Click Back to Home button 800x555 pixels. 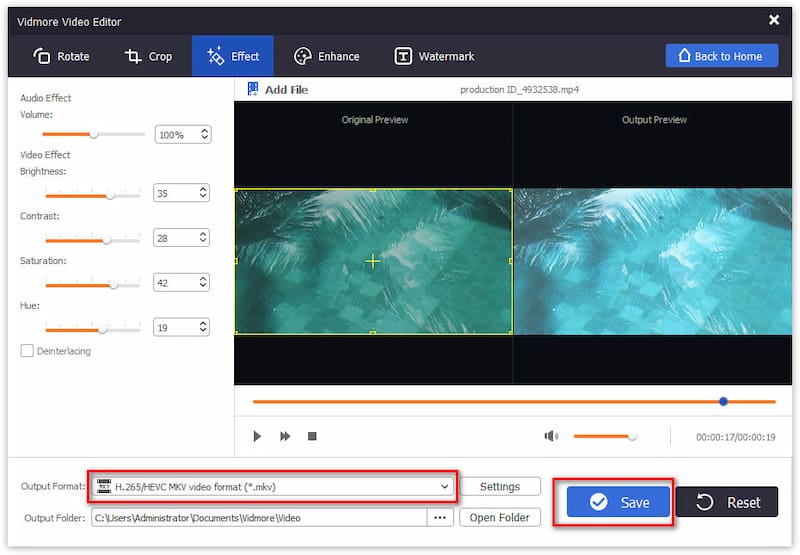[x=721, y=56]
